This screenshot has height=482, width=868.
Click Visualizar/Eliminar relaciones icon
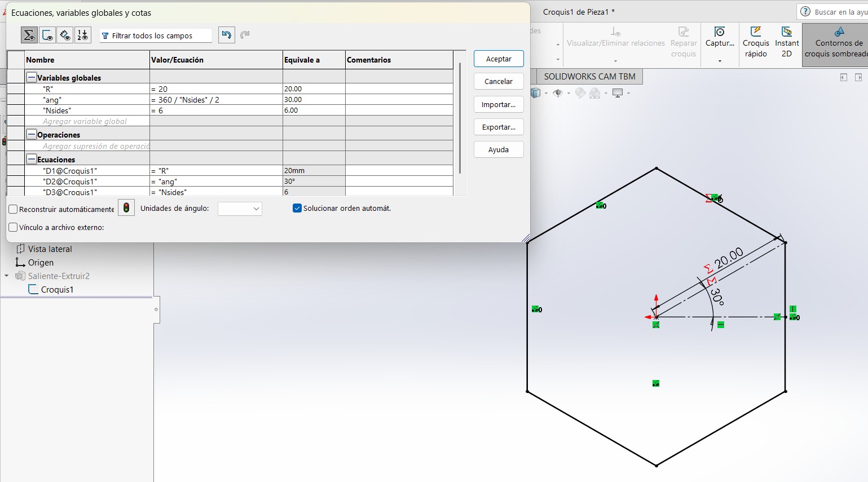click(616, 32)
